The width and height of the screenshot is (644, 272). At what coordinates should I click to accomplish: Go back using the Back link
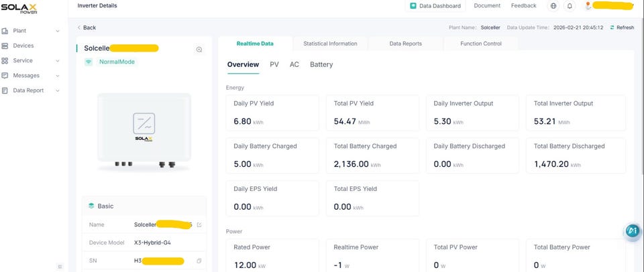(x=87, y=27)
